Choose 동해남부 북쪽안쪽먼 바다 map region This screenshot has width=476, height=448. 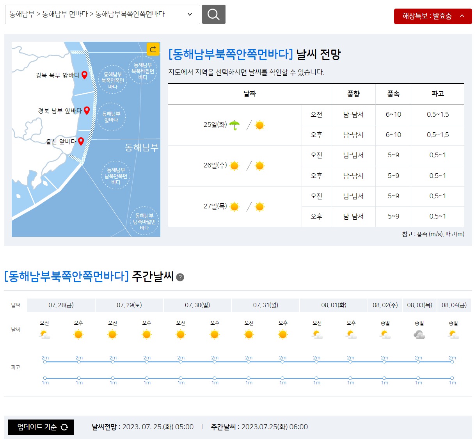(113, 80)
